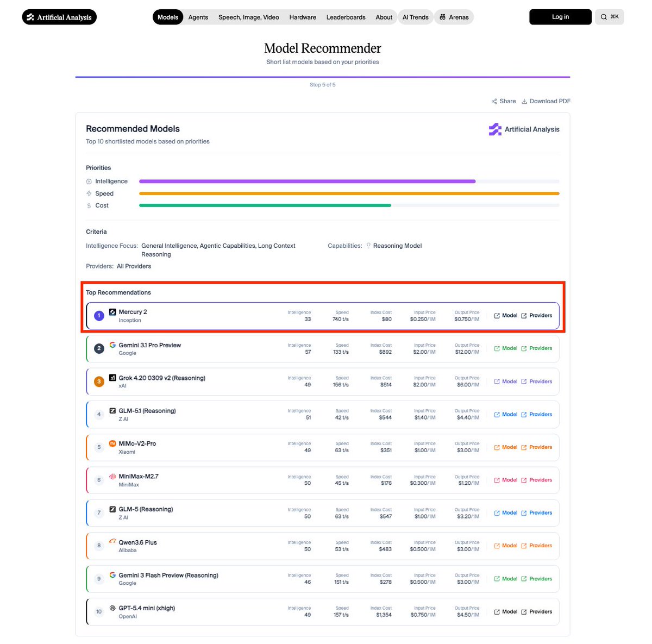Adjust the Speed priority bar

click(349, 193)
